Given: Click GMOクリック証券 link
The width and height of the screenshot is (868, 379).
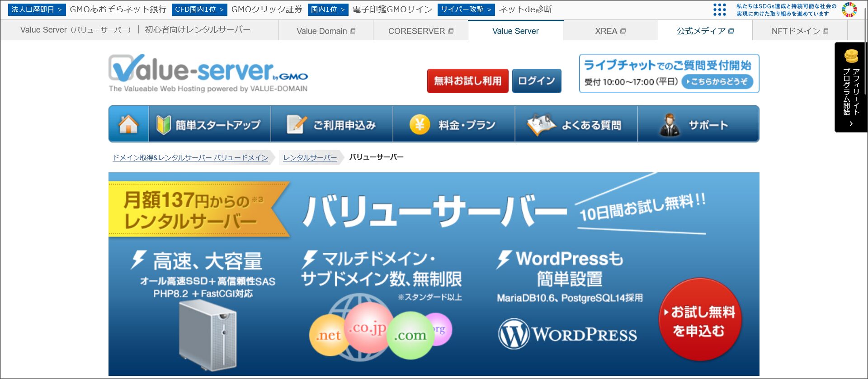Looking at the screenshot, I should [x=267, y=9].
